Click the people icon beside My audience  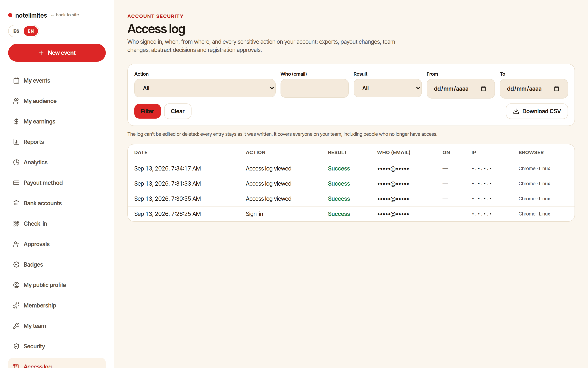click(16, 101)
